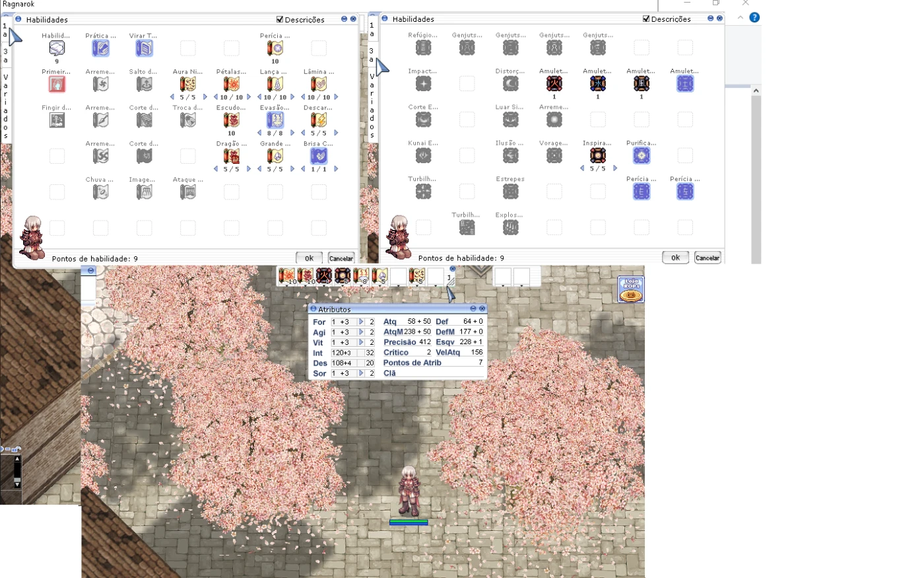Select the Dragão... skill icon
Screen dimensions: 924x578
tap(231, 156)
